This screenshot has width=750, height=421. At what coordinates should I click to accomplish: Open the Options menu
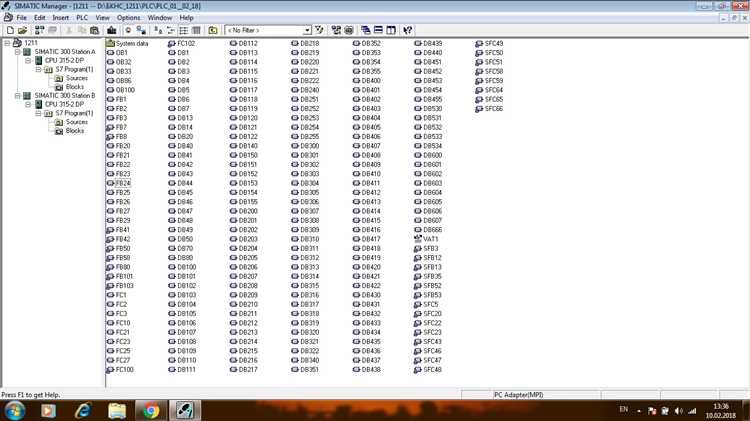pyautogui.click(x=129, y=18)
